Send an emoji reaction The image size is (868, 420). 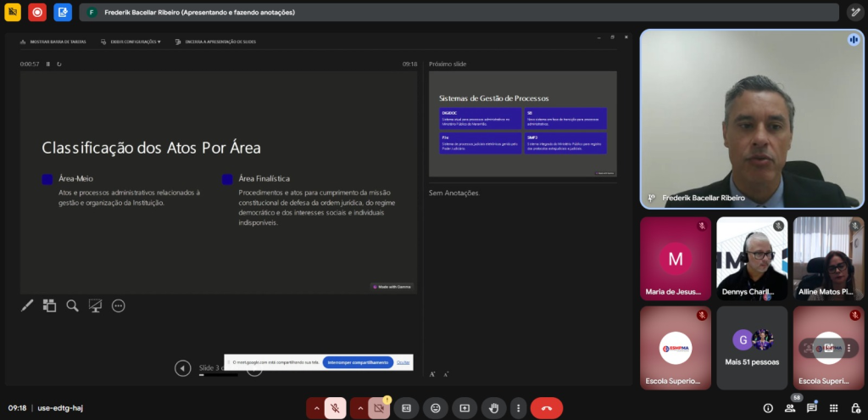pos(436,408)
